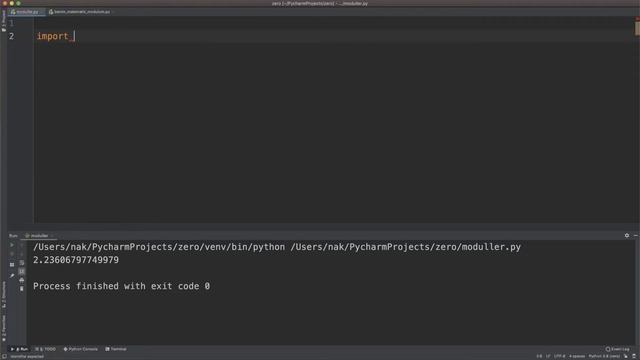
Task: Click the moduller.py path in console output
Action: click(x=405, y=247)
